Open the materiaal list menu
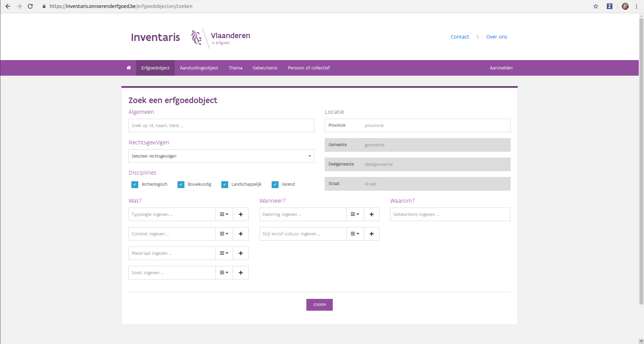 224,253
